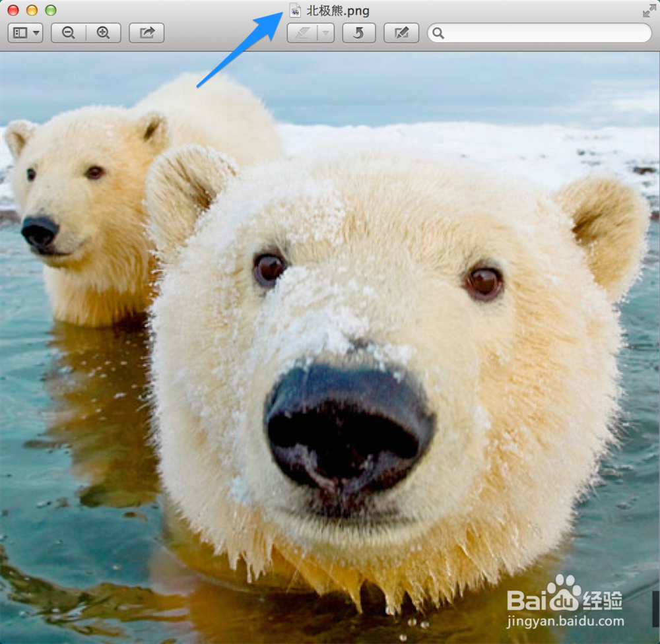660x644 pixels.
Task: Rotate the image with the rotate button
Action: pos(359,33)
